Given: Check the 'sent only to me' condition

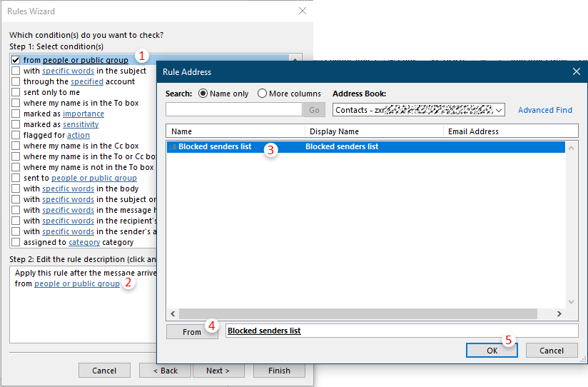Looking at the screenshot, I should (x=16, y=93).
